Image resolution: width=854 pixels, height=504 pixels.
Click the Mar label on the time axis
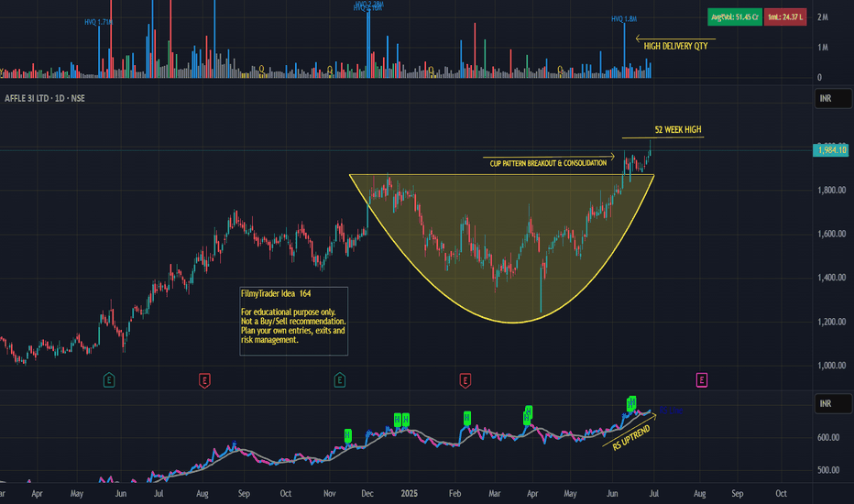point(495,494)
